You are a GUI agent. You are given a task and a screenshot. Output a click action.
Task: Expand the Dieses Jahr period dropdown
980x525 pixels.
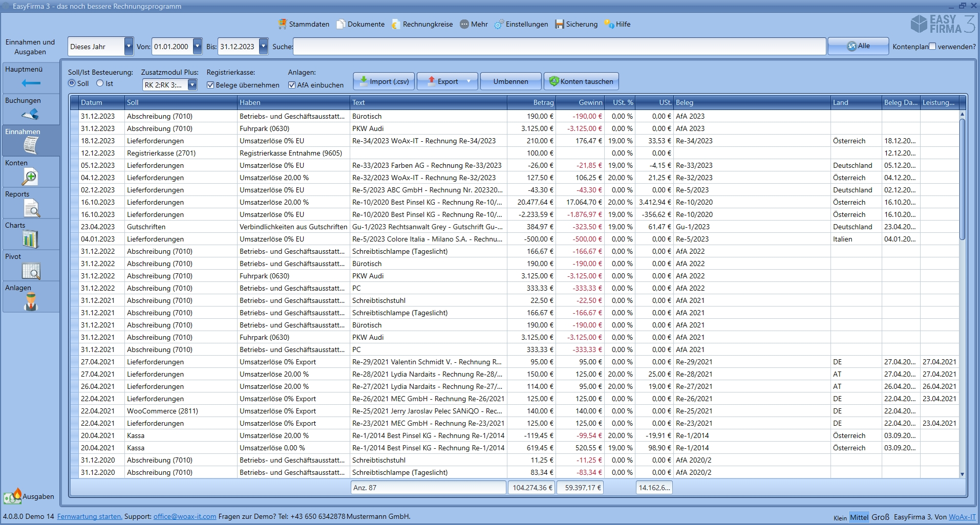coord(129,47)
